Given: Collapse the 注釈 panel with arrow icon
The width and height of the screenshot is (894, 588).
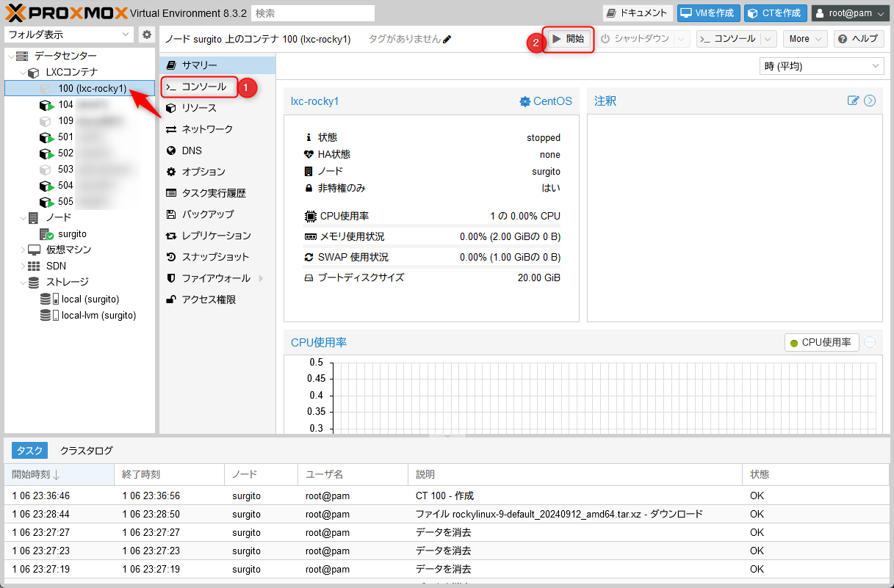Looking at the screenshot, I should click(x=870, y=101).
